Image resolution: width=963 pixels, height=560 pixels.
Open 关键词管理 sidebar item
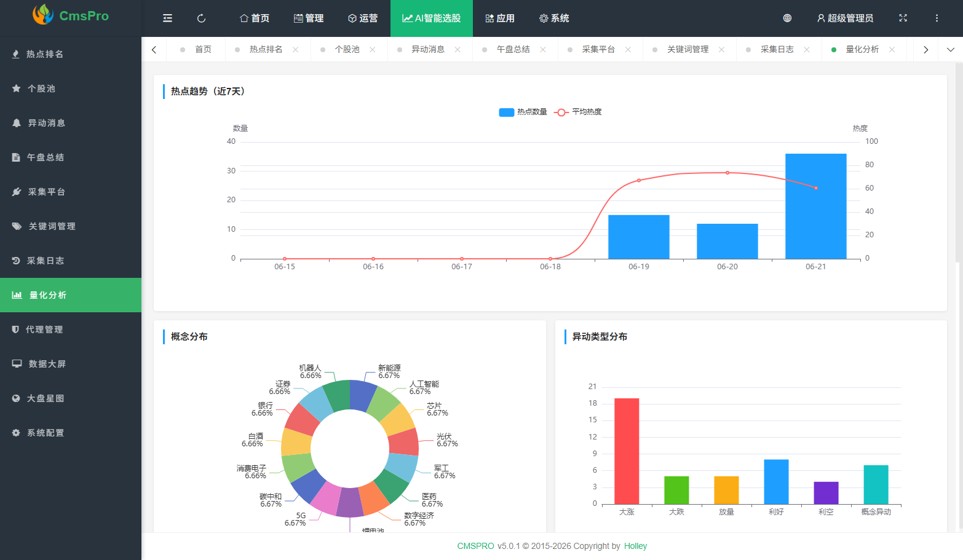tap(71, 226)
